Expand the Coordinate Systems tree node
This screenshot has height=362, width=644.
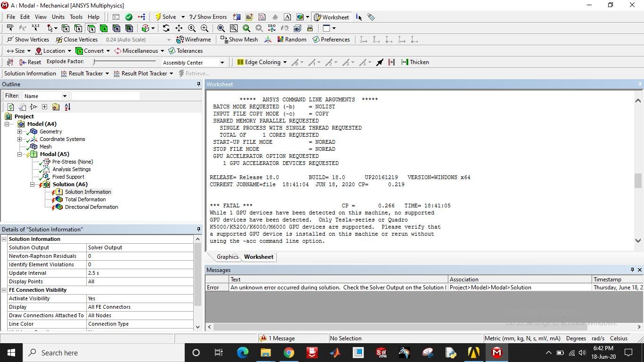(19, 139)
